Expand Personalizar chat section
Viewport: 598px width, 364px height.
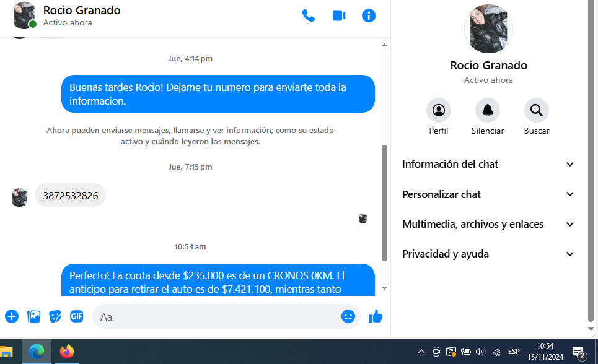(488, 194)
